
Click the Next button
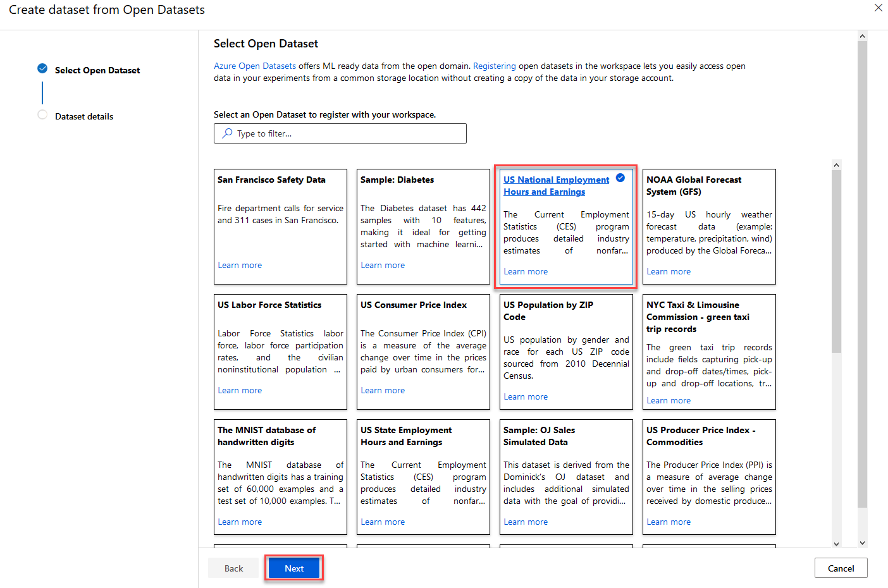[x=294, y=568]
